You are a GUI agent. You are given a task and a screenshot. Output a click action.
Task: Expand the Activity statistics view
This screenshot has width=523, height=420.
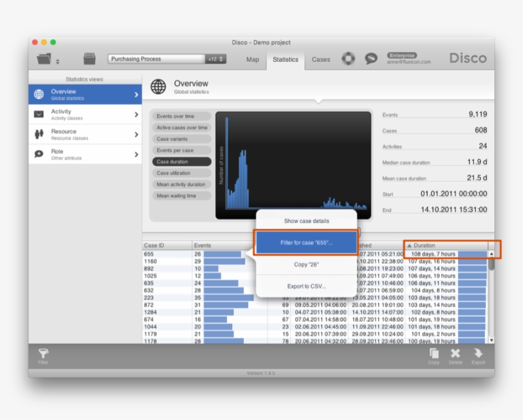pos(85,114)
